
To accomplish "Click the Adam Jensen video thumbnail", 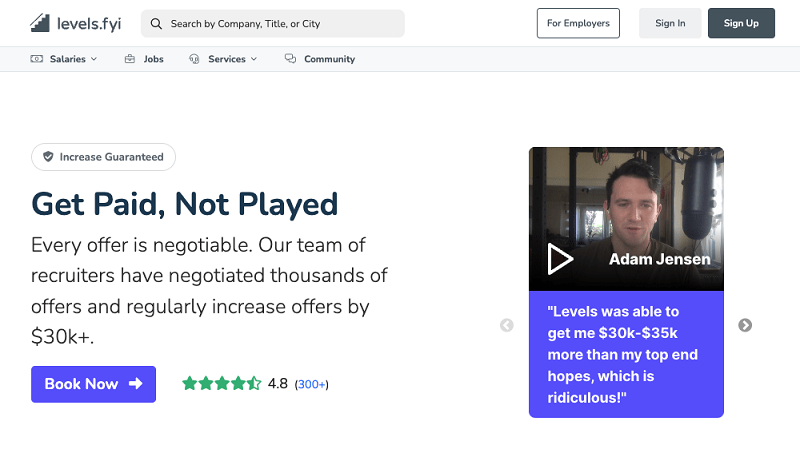I will click(626, 219).
